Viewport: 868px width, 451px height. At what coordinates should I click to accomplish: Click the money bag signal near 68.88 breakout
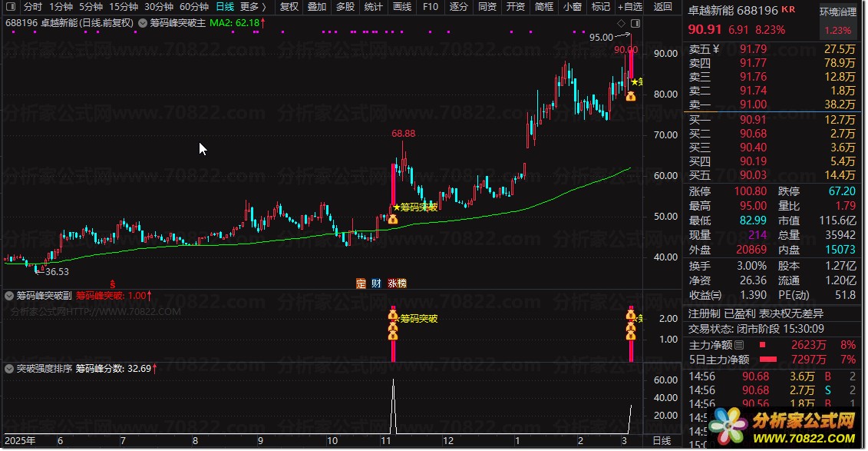[x=392, y=220]
